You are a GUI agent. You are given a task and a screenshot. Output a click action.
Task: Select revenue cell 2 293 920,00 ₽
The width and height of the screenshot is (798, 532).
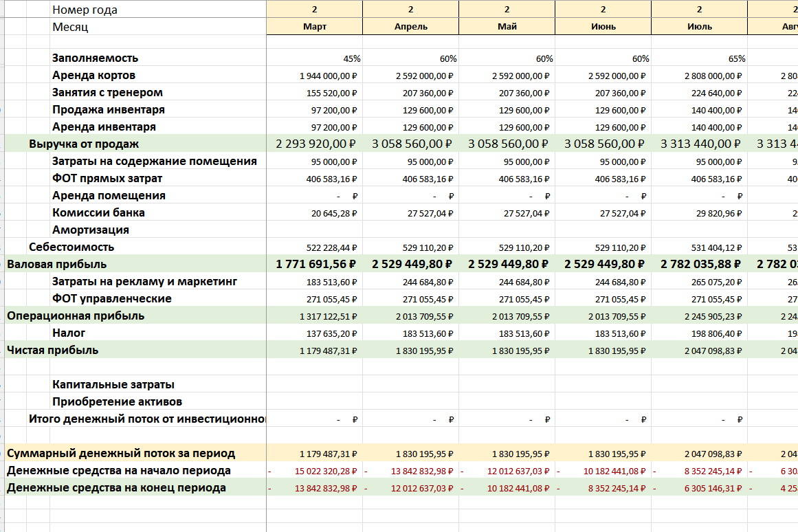(315, 144)
